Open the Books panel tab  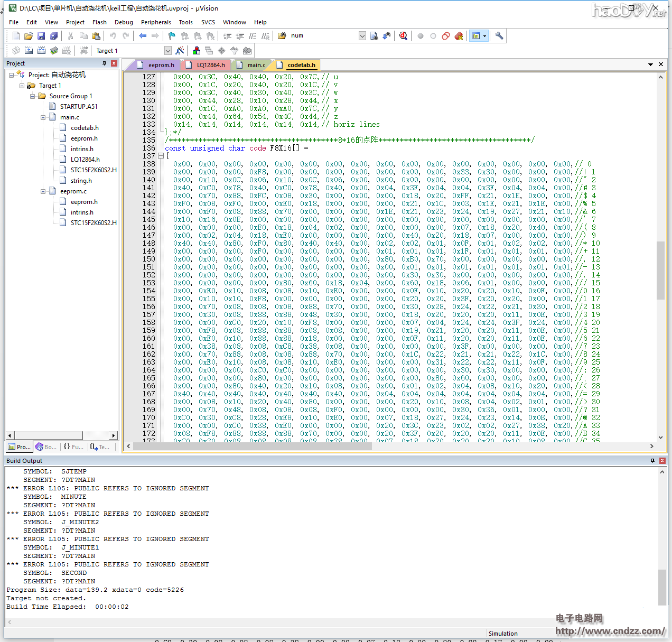pos(46,447)
